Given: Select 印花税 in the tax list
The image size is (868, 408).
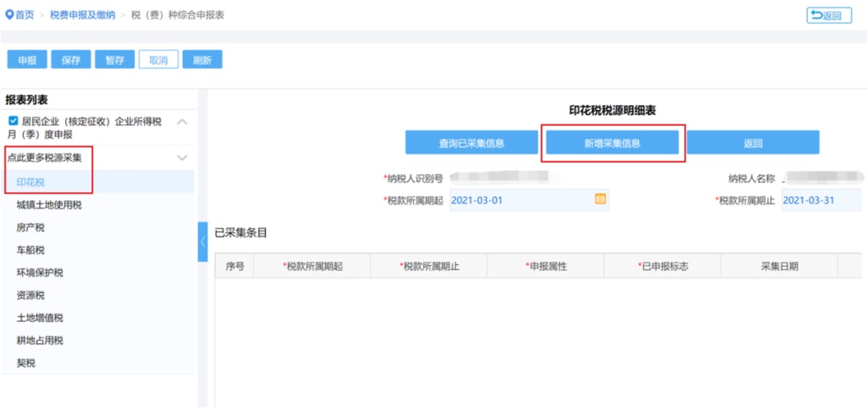Looking at the screenshot, I should 31,182.
